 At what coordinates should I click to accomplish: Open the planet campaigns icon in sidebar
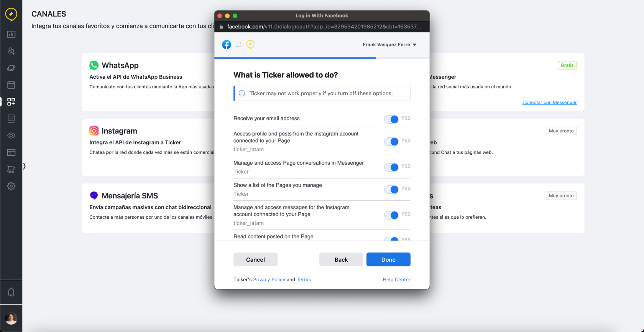coord(11,68)
